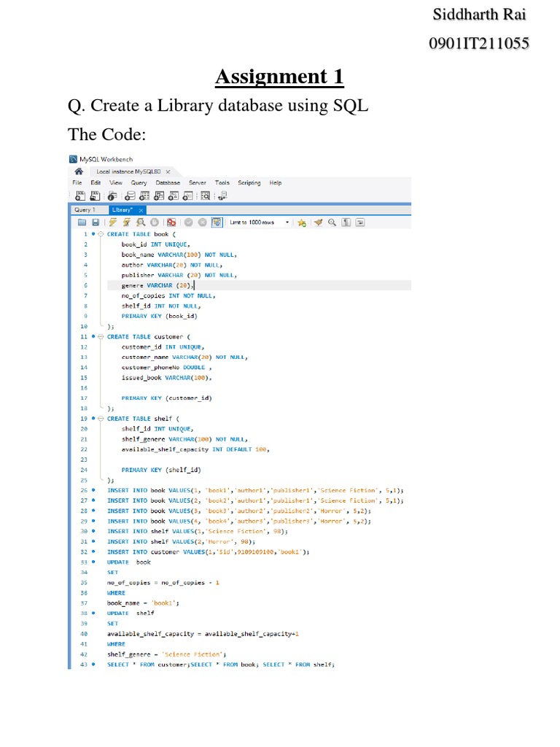560x747 pixels.
Task: Rollback transaction cross icon
Action: point(203,222)
